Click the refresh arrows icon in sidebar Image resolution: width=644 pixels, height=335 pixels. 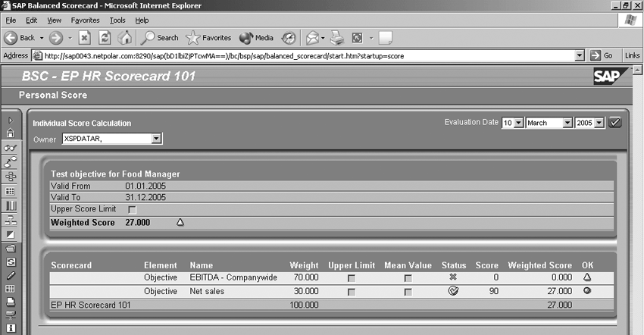[11, 262]
